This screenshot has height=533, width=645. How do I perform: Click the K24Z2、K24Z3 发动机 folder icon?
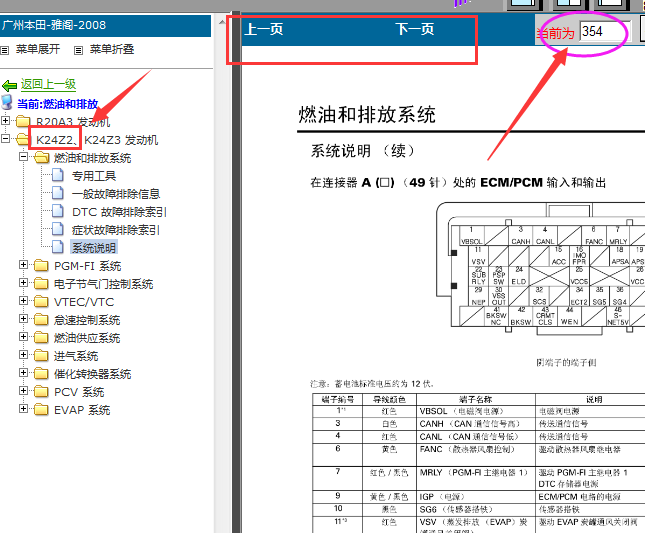(23, 139)
